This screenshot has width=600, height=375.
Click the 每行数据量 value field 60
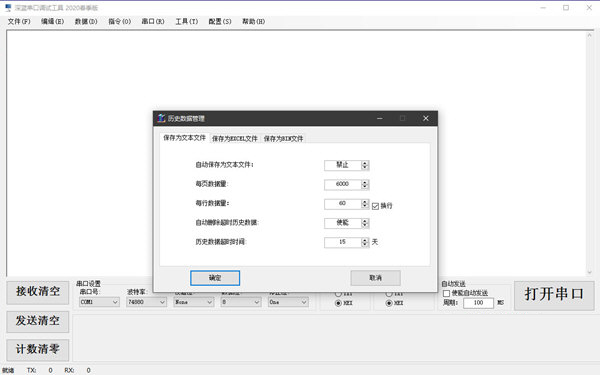coord(342,204)
